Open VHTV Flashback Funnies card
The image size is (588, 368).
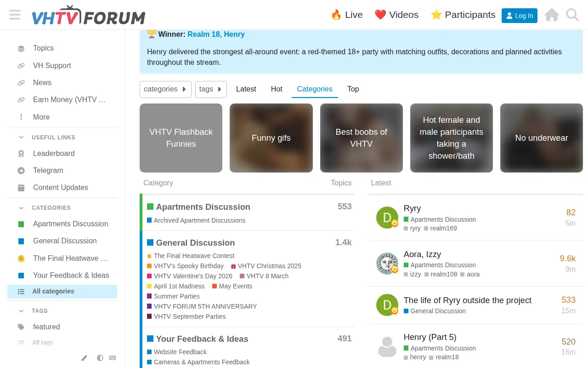point(181,138)
